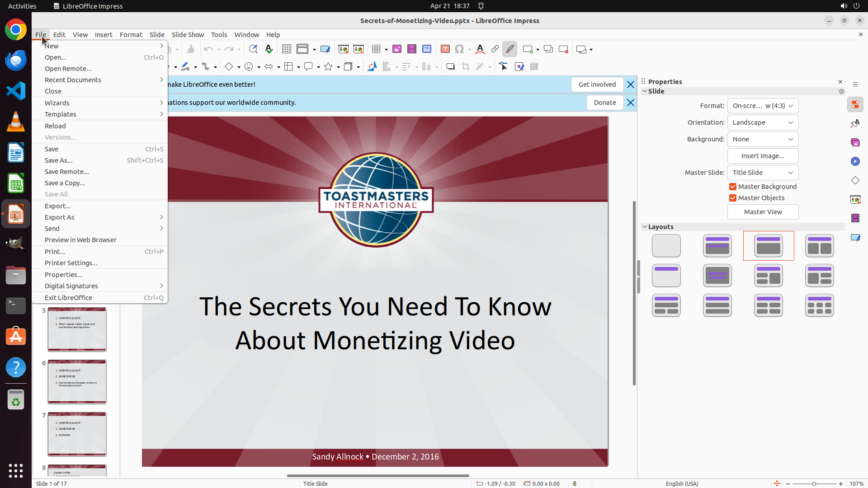The image size is (868, 488).
Task: Click the zoom slider in status bar
Action: (814, 484)
